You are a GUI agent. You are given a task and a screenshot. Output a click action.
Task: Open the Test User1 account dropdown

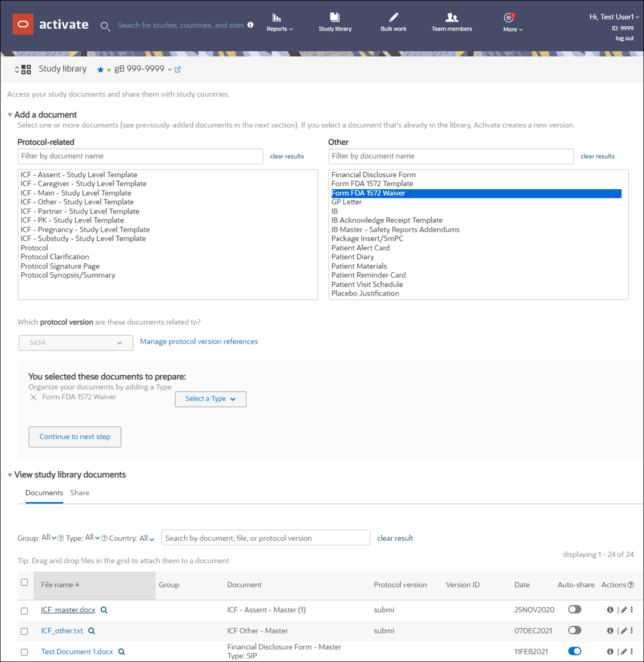pos(614,17)
